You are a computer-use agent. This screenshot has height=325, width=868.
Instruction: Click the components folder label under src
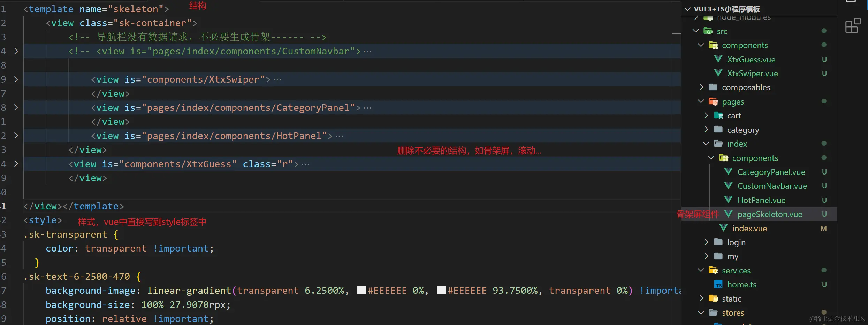point(745,45)
